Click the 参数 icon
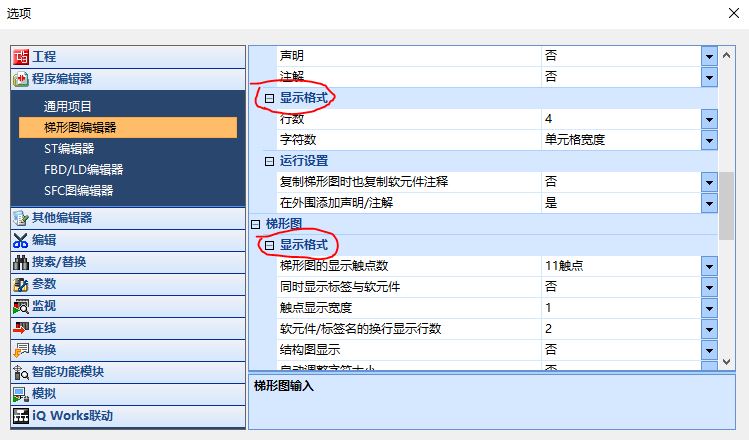 [21, 284]
